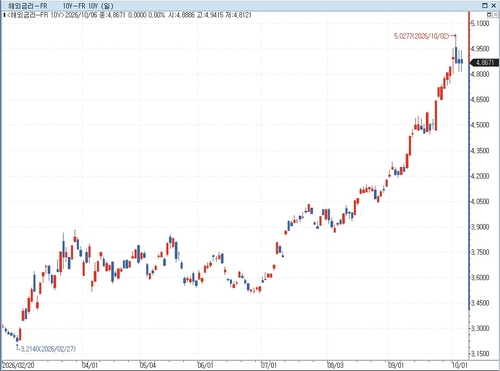Image resolution: width=500 pixels, height=371 pixels.
Task: Click the low value 저:4.8121
Action: 238,15
